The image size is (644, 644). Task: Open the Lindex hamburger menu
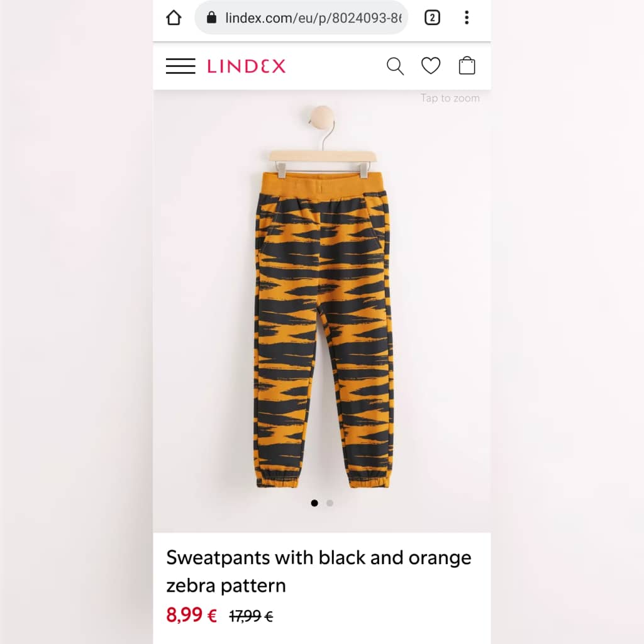(180, 66)
